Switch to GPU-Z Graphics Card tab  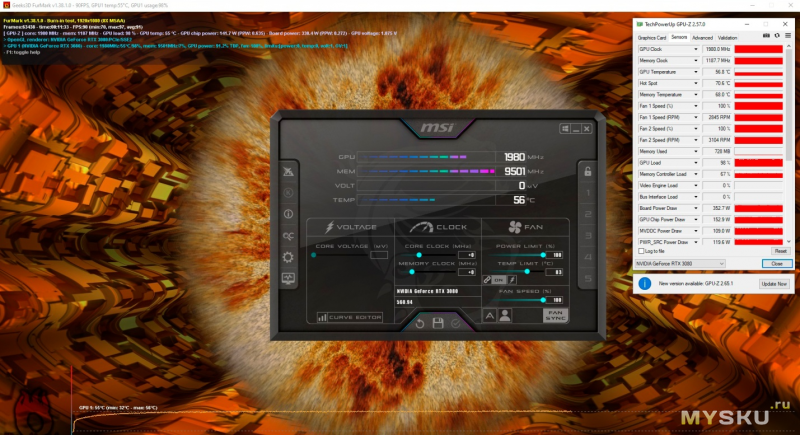click(x=652, y=38)
